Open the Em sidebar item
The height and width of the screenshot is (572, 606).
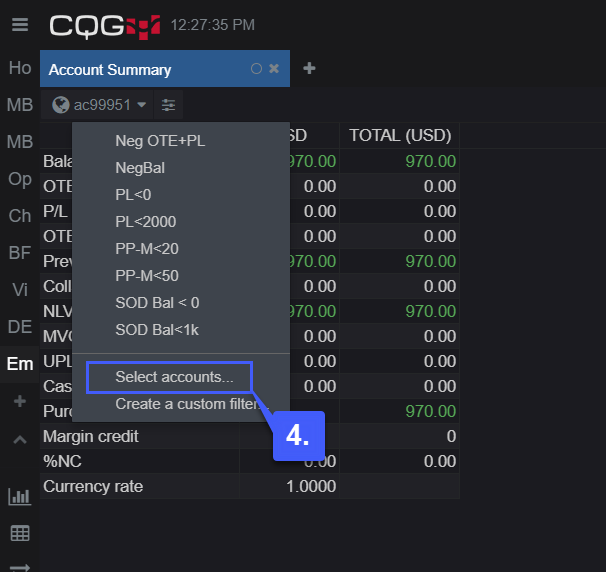coord(20,364)
